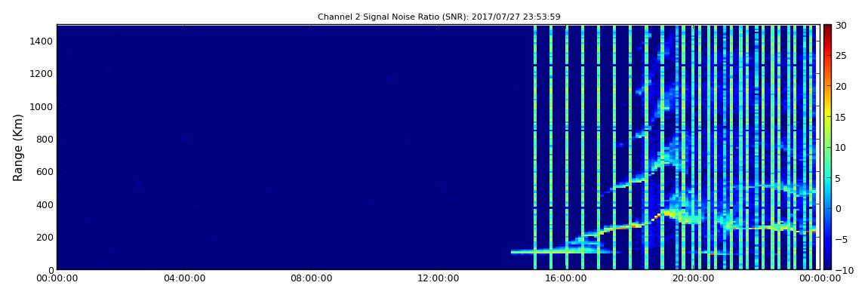Click the 1200 range tick label
This screenshot has width=868, height=307.
point(42,74)
